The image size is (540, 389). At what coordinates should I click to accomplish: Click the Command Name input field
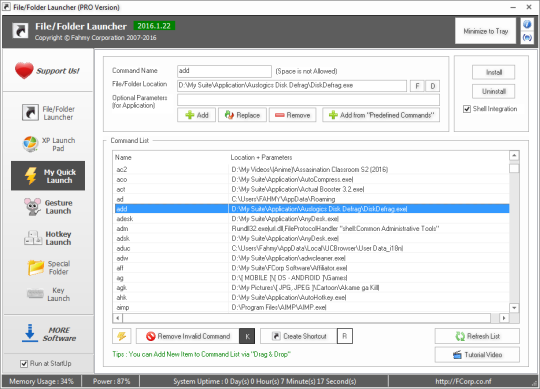pos(224,71)
